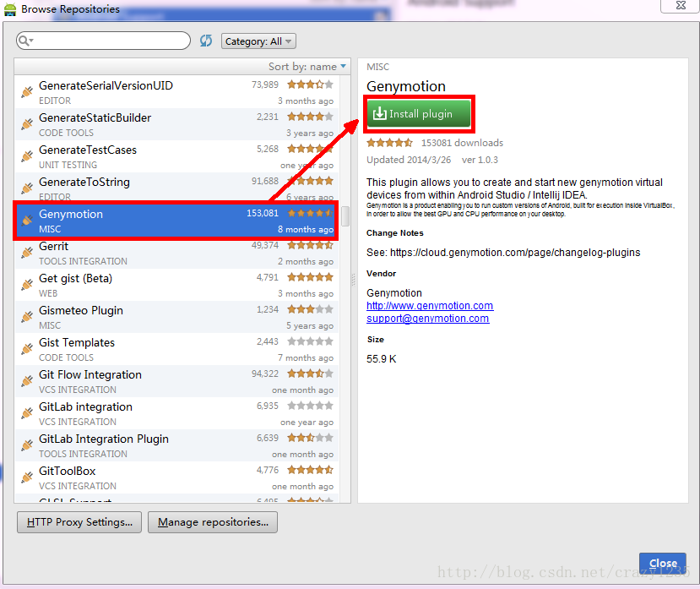This screenshot has width=700, height=589.
Task: Click the GitLab integration plug icon
Action: coord(27,413)
